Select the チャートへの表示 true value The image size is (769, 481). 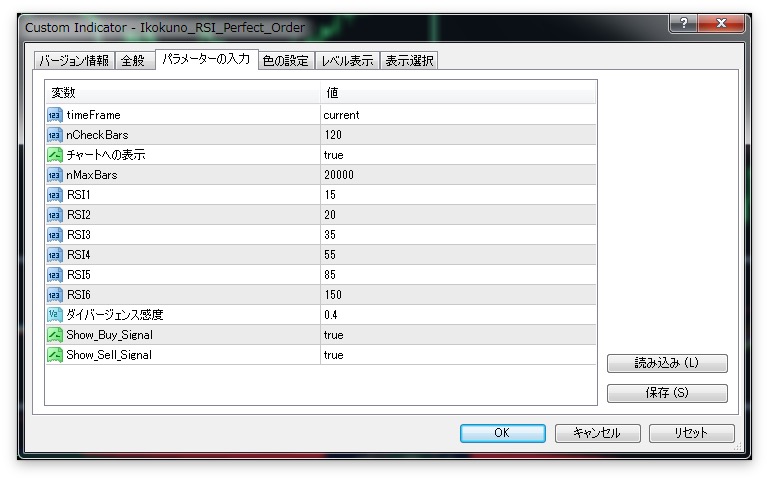coord(458,155)
